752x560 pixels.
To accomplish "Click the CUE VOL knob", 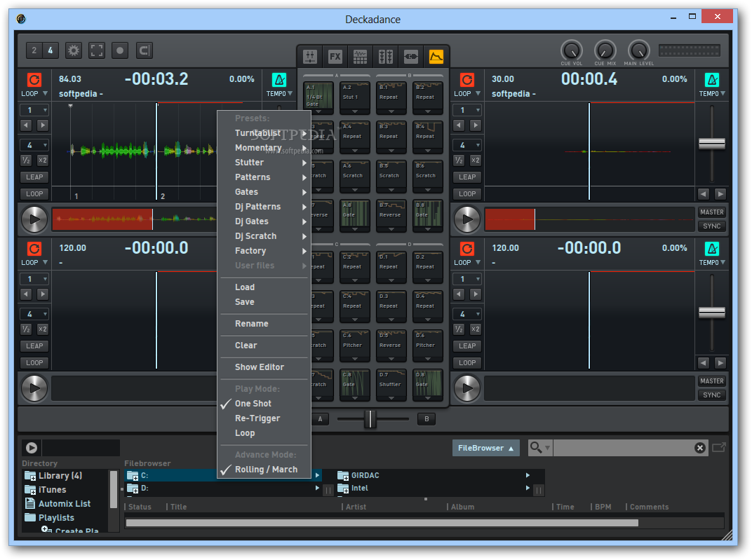I will pos(571,50).
